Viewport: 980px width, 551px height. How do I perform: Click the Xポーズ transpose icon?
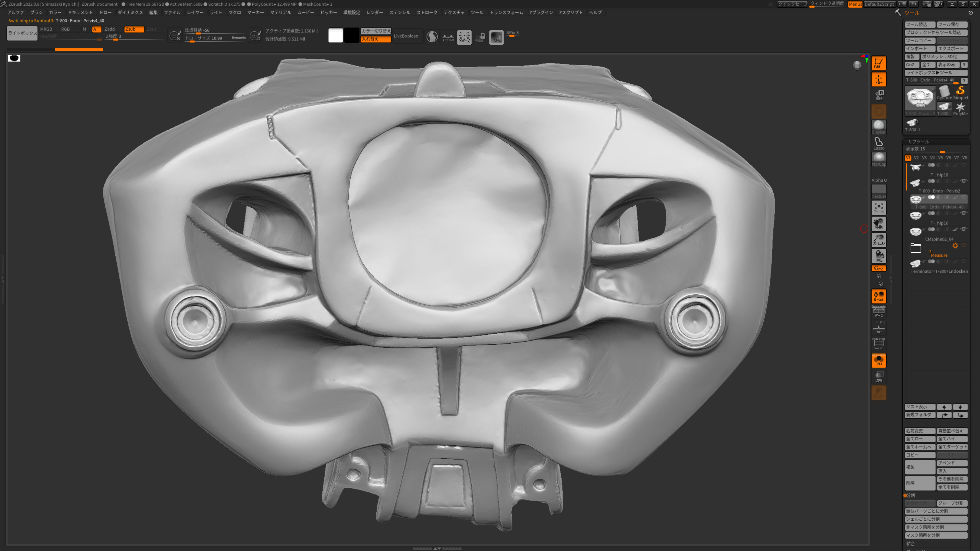[464, 37]
